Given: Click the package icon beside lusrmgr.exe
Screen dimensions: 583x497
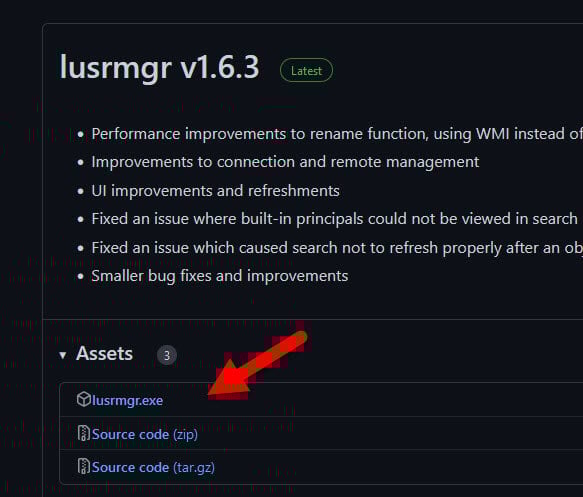Looking at the screenshot, I should pyautogui.click(x=84, y=400).
